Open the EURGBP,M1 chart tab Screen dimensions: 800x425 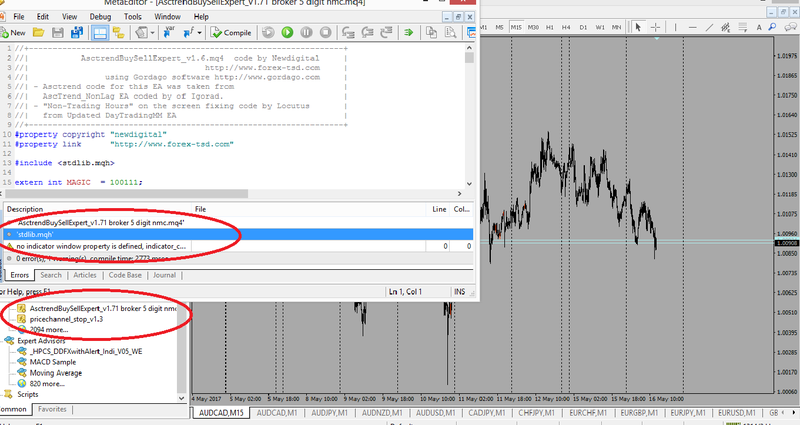(x=639, y=413)
